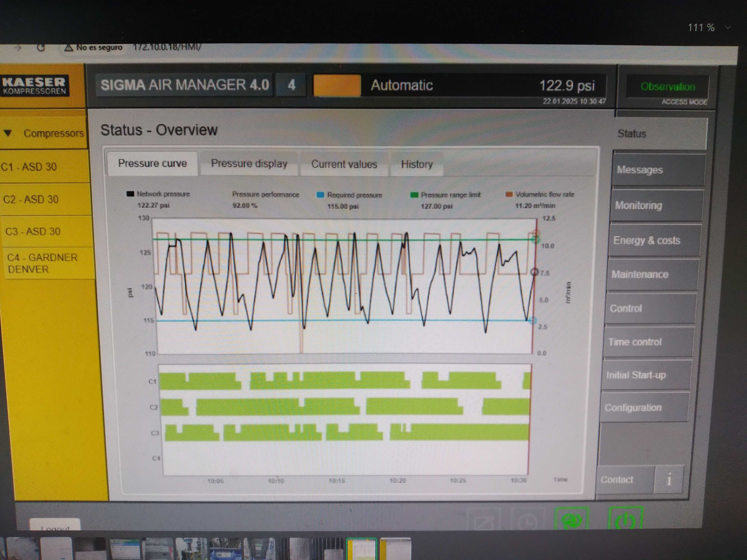Screen dimensions: 747x560
Task: Select the green-bordered thumbnail in photo filmstrip
Action: coord(362,549)
